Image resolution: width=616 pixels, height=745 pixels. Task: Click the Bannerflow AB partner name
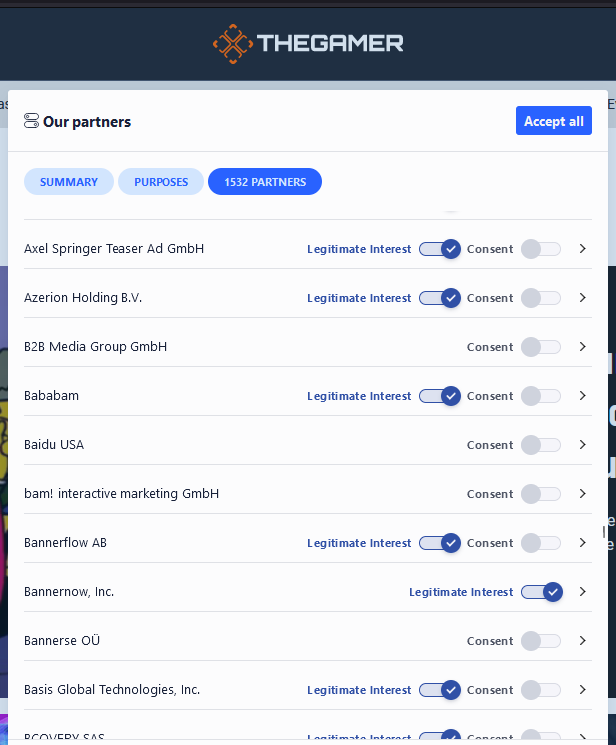[66, 543]
